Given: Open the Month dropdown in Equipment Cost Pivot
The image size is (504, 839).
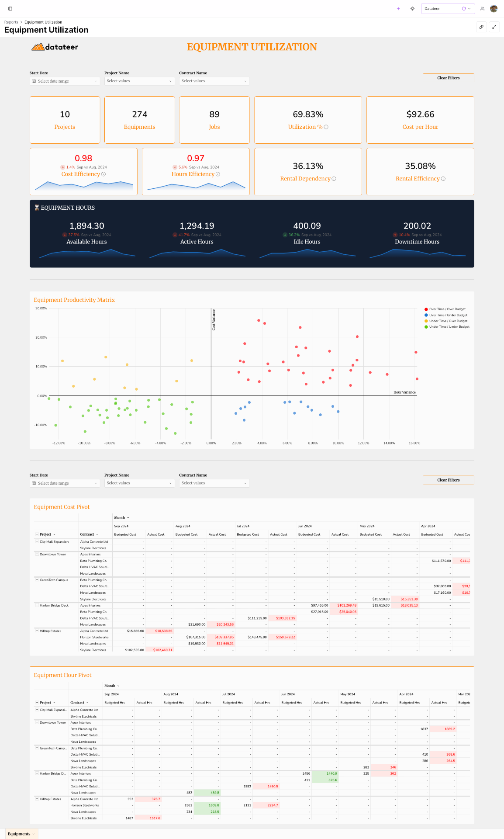Looking at the screenshot, I should [x=122, y=518].
